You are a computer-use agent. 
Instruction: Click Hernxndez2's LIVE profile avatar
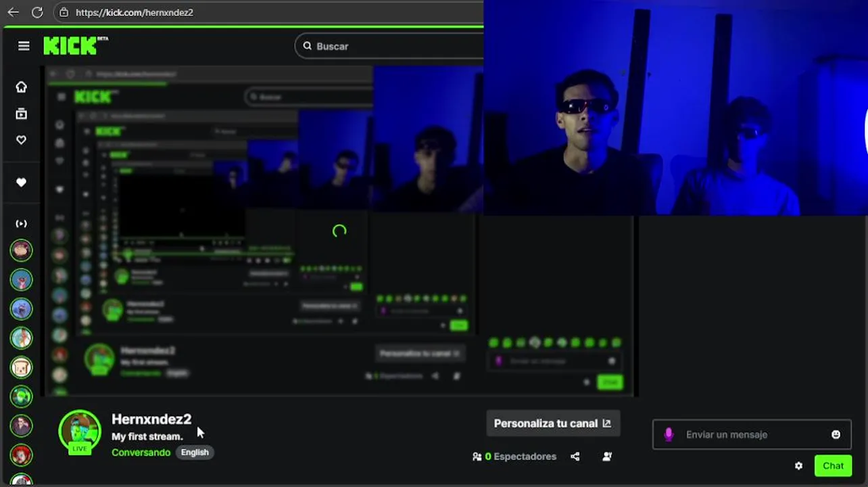pos(80,431)
